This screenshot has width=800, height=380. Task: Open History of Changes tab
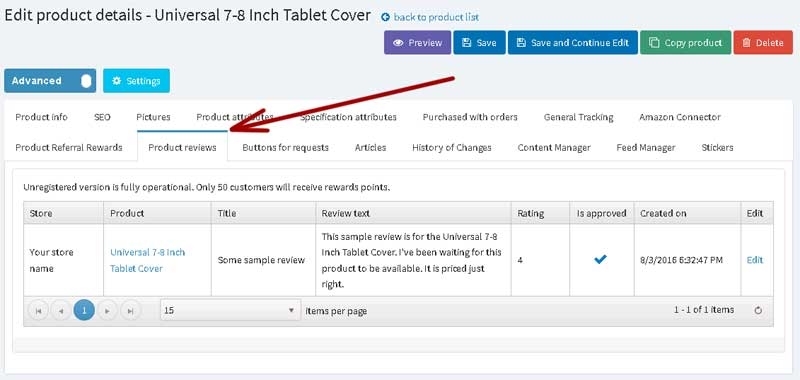[x=452, y=147]
